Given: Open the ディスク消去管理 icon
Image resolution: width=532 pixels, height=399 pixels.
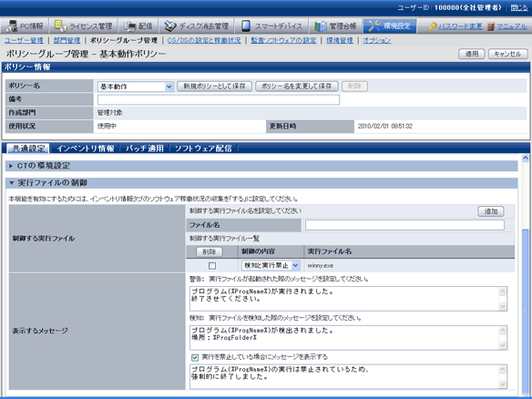Looking at the screenshot, I should pos(170,26).
